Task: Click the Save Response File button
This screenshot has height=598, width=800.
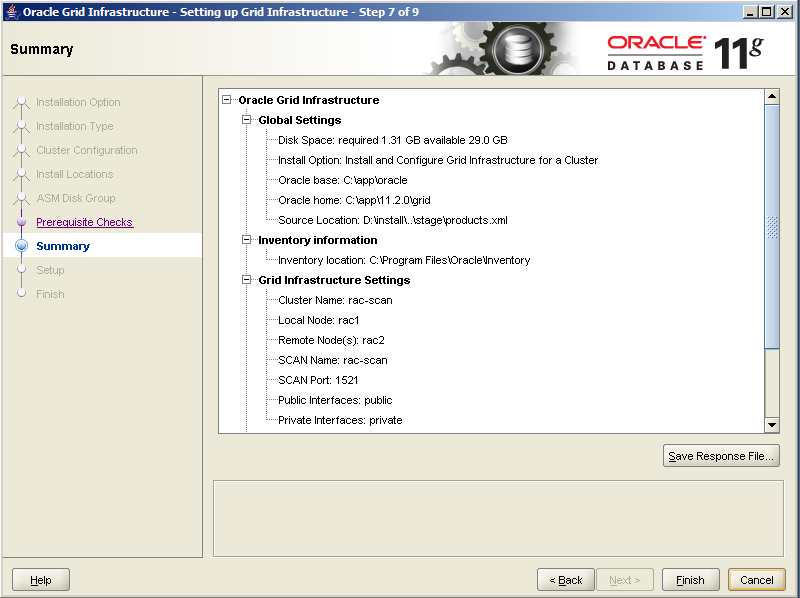Action: 721,456
